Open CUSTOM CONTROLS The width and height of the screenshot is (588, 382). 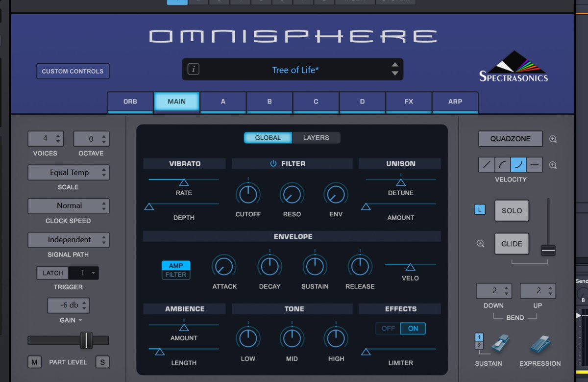[73, 71]
